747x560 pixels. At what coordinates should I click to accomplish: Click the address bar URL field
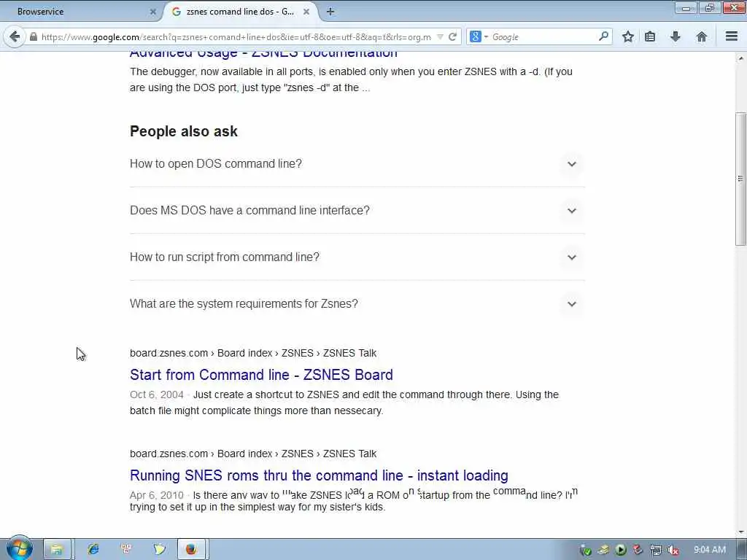[x=236, y=36]
